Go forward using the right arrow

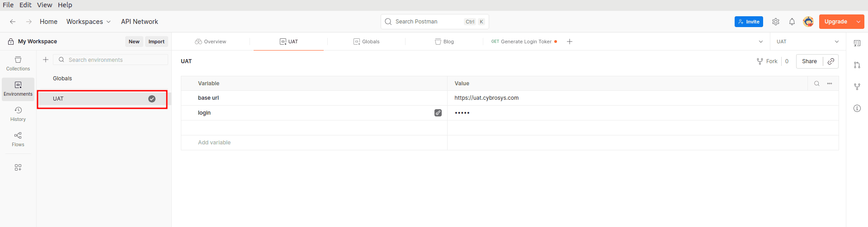pyautogui.click(x=29, y=22)
